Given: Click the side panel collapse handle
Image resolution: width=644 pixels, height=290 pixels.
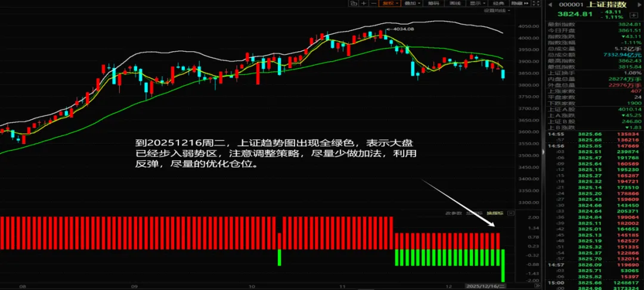Looking at the screenshot, I should (543, 152).
